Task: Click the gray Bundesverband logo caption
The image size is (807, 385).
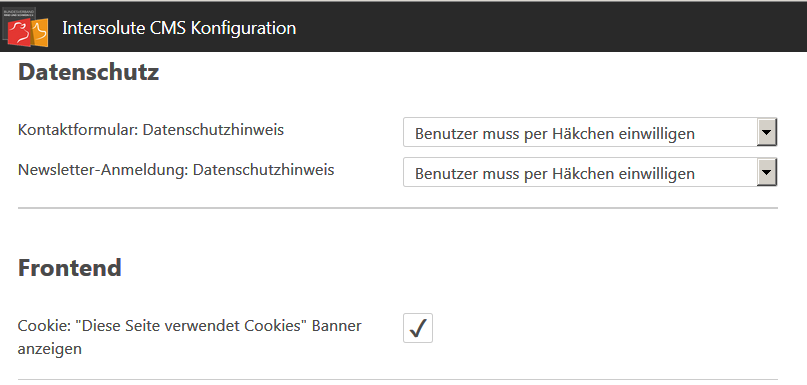Action: pyautogui.click(x=19, y=12)
